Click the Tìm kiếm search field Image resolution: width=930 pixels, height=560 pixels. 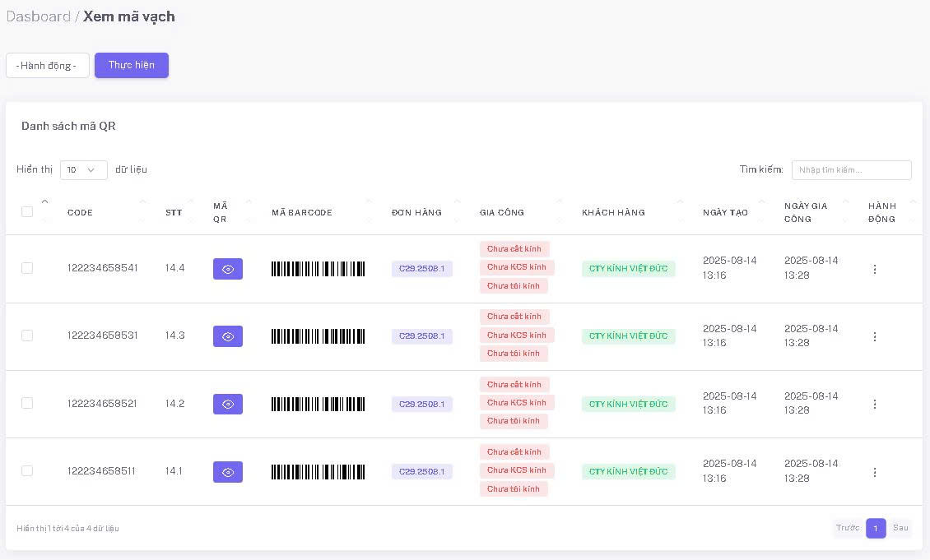pos(851,170)
